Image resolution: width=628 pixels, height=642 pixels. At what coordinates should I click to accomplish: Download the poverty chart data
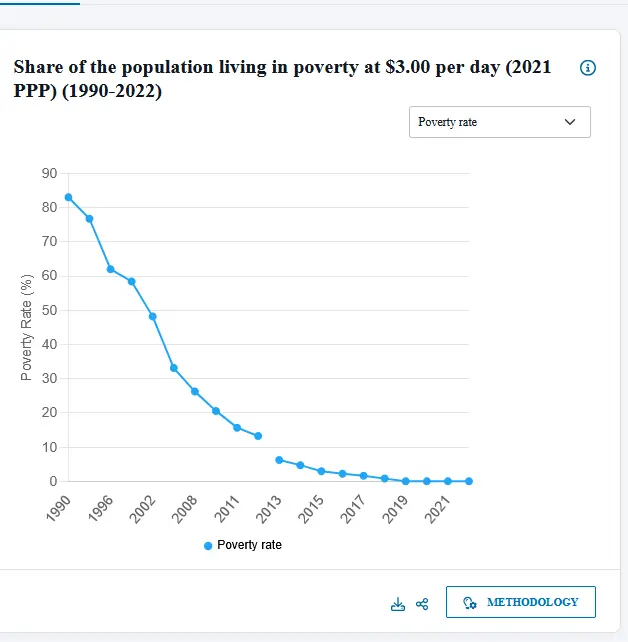[398, 604]
